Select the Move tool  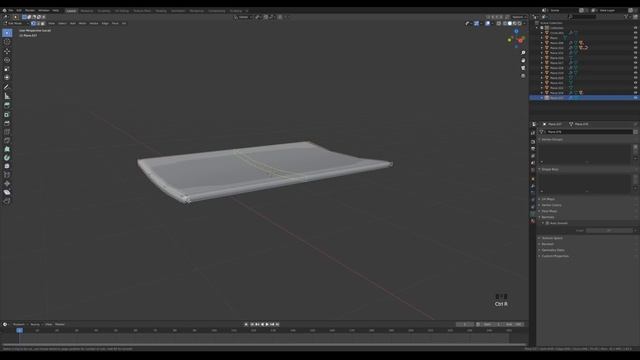[7, 51]
